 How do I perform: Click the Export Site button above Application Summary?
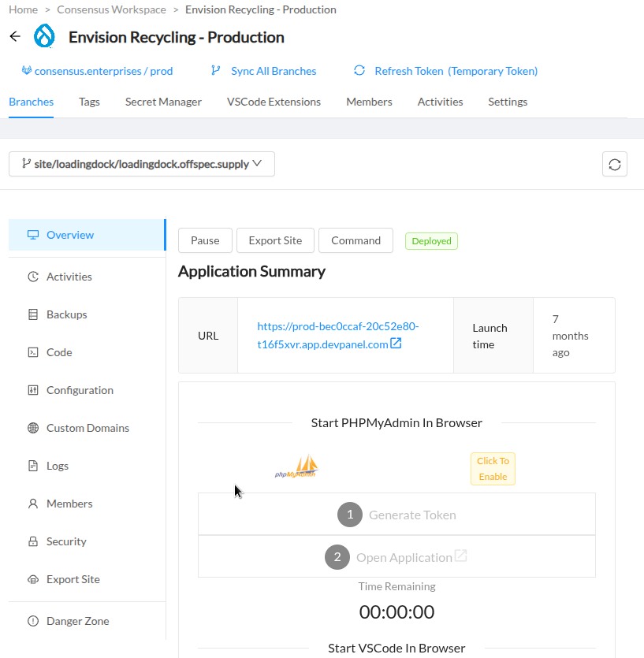(275, 240)
